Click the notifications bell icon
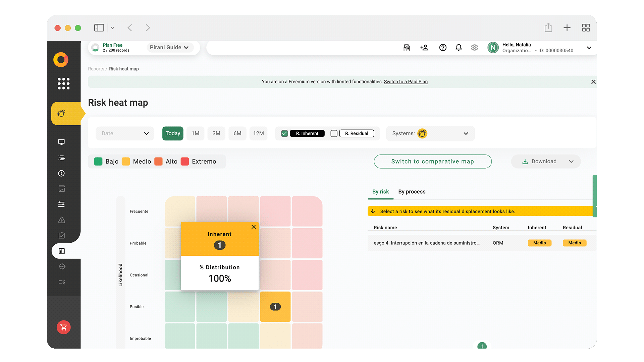The image size is (644, 362). (x=459, y=48)
